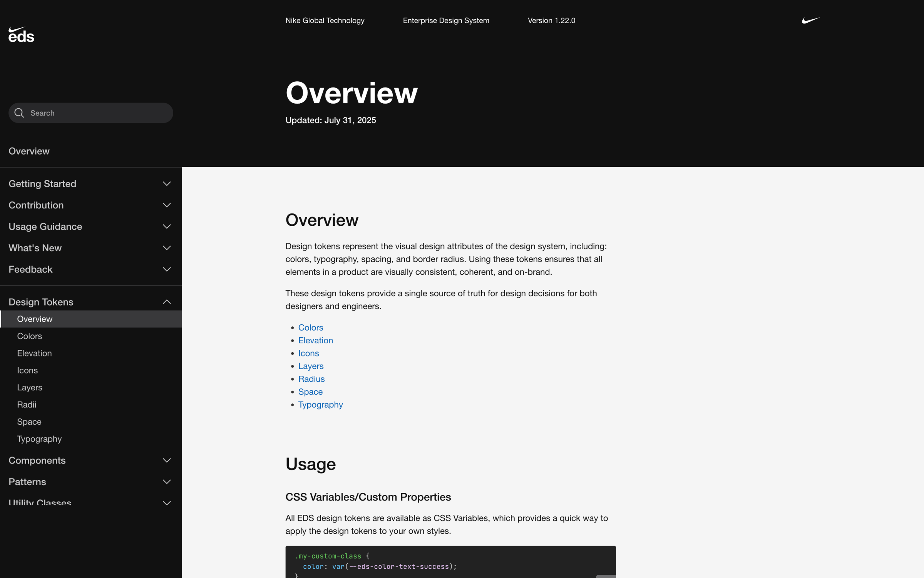This screenshot has width=924, height=578.
Task: Follow the Typography link in content list
Action: 321,405
